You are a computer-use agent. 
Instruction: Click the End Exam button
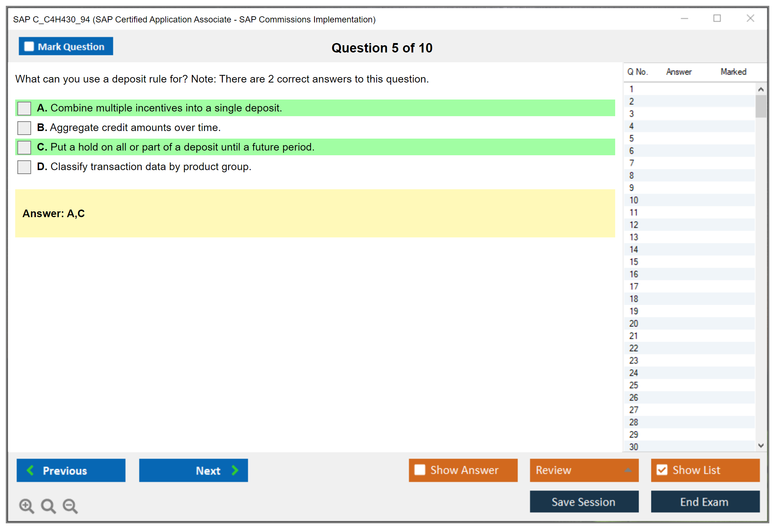[705, 502]
